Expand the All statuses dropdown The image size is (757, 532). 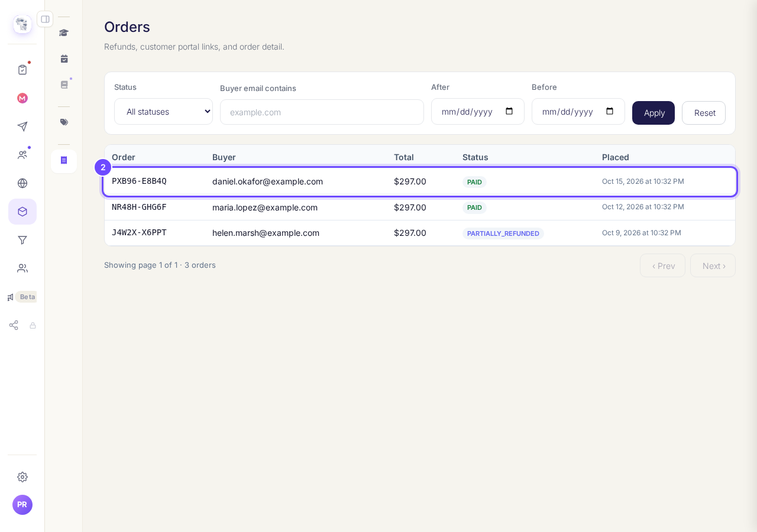tap(163, 112)
